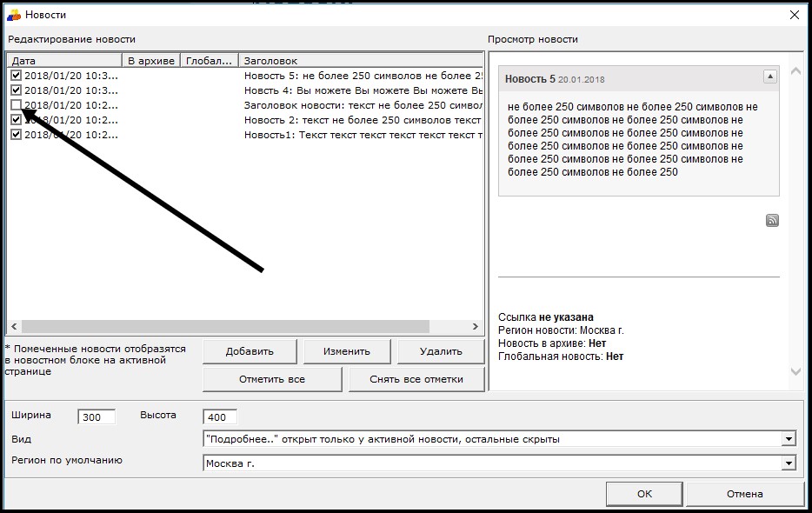Uncheck the Новость 5 checkbox
Viewport: 812px width, 513px height.
tap(16, 76)
